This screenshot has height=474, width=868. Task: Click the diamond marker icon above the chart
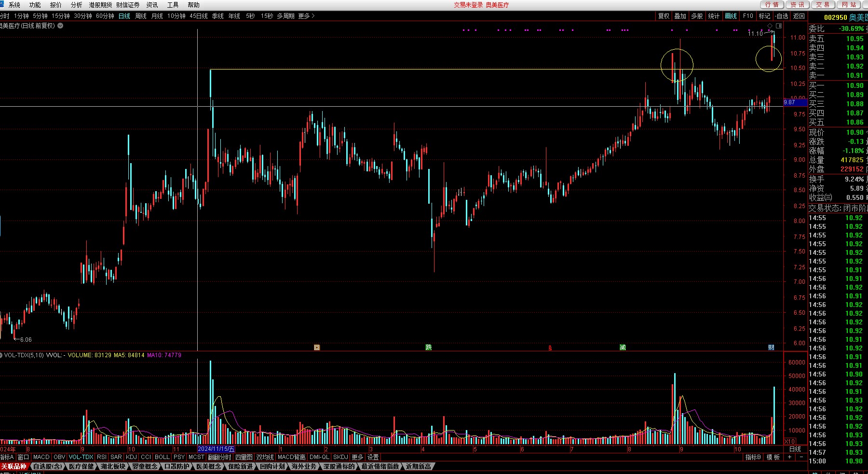click(x=770, y=26)
